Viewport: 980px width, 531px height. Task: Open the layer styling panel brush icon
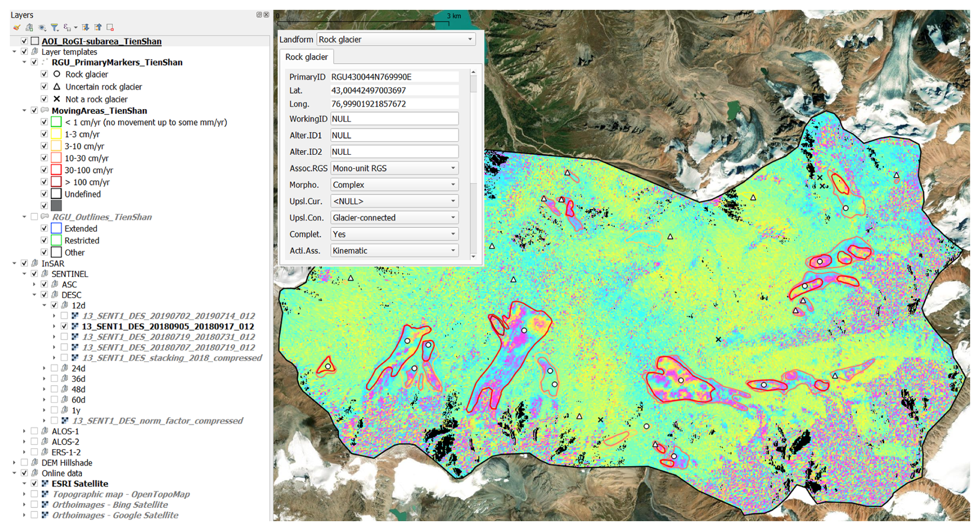[17, 27]
